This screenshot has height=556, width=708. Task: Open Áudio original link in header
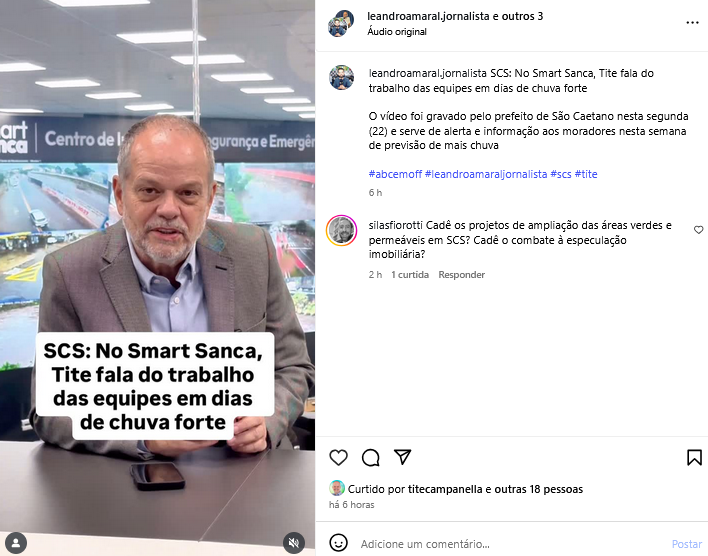tap(397, 32)
